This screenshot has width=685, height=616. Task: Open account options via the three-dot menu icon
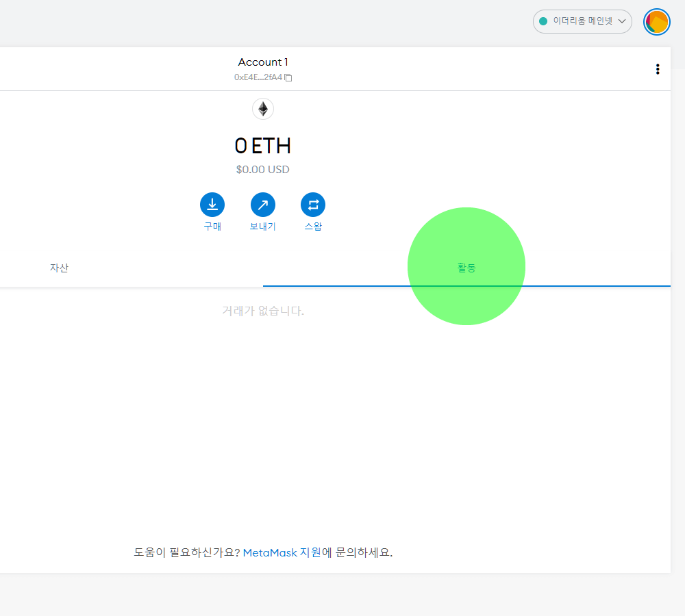[658, 68]
